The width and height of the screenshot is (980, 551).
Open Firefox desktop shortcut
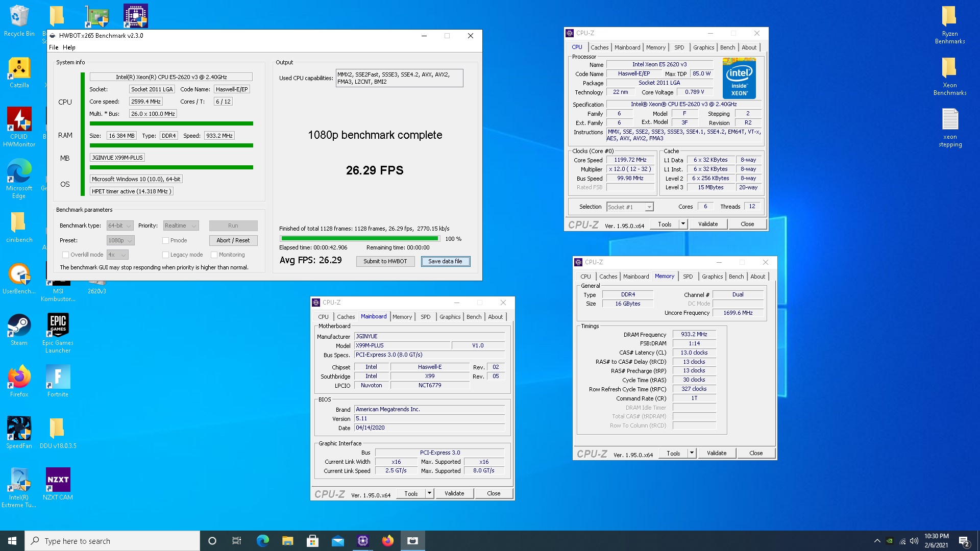(x=19, y=382)
